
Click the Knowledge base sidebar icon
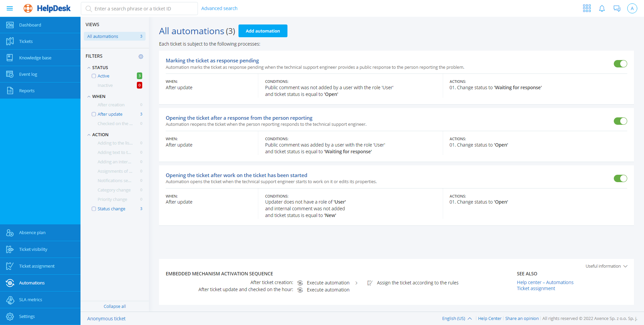(x=10, y=58)
